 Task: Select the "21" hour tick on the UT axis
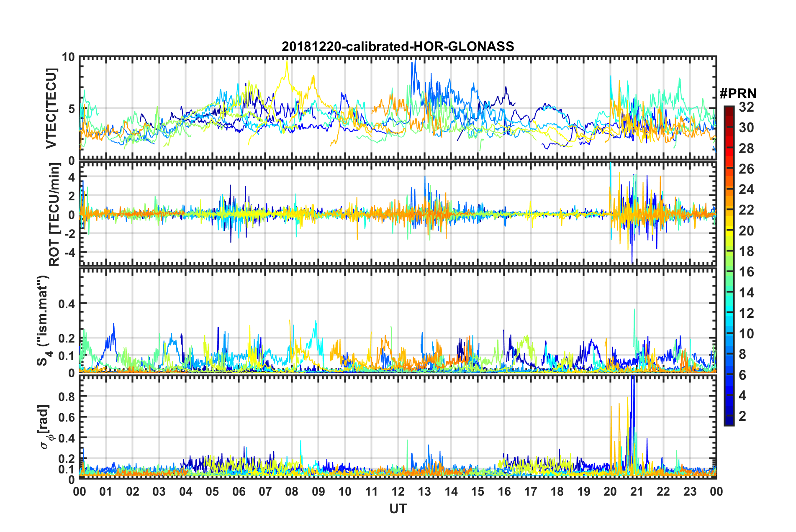point(637,491)
